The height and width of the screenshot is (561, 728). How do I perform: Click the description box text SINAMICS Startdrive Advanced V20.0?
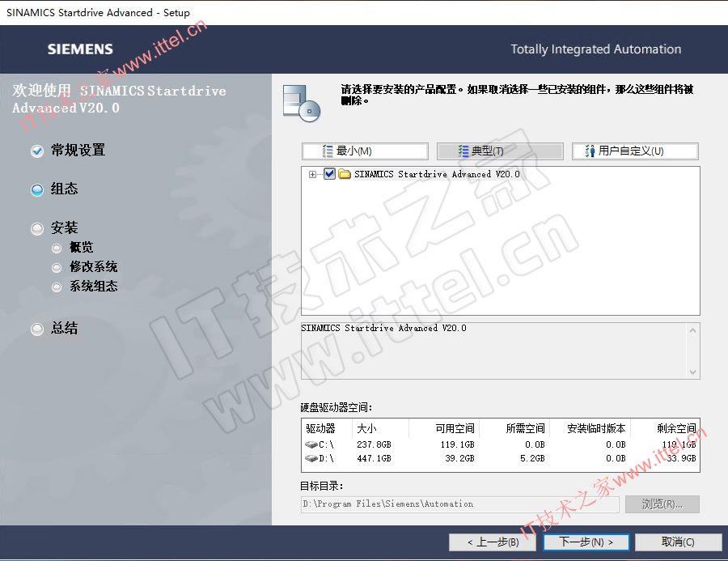[x=384, y=328]
